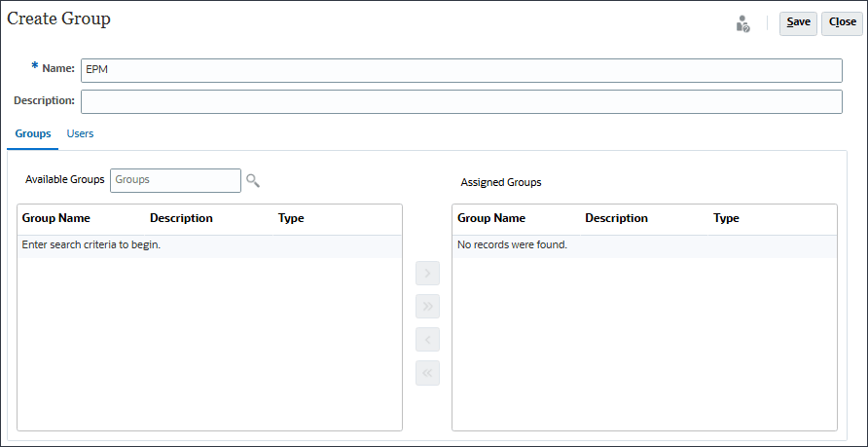
Task: Click Description header in Available Groups table
Action: 181,218
